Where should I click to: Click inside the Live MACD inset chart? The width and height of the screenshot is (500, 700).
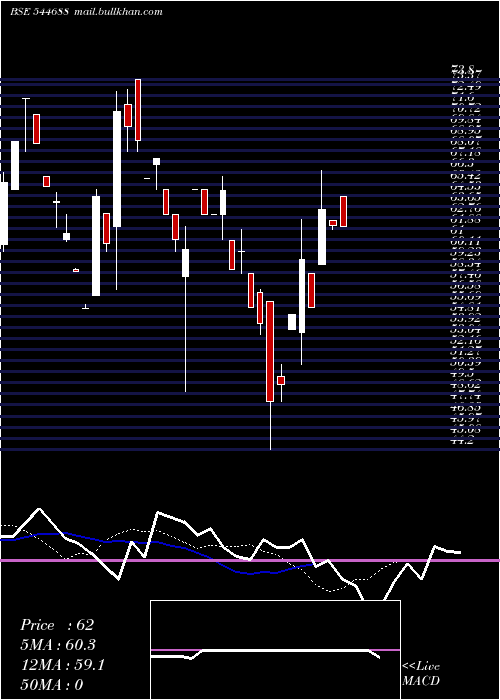275,650
